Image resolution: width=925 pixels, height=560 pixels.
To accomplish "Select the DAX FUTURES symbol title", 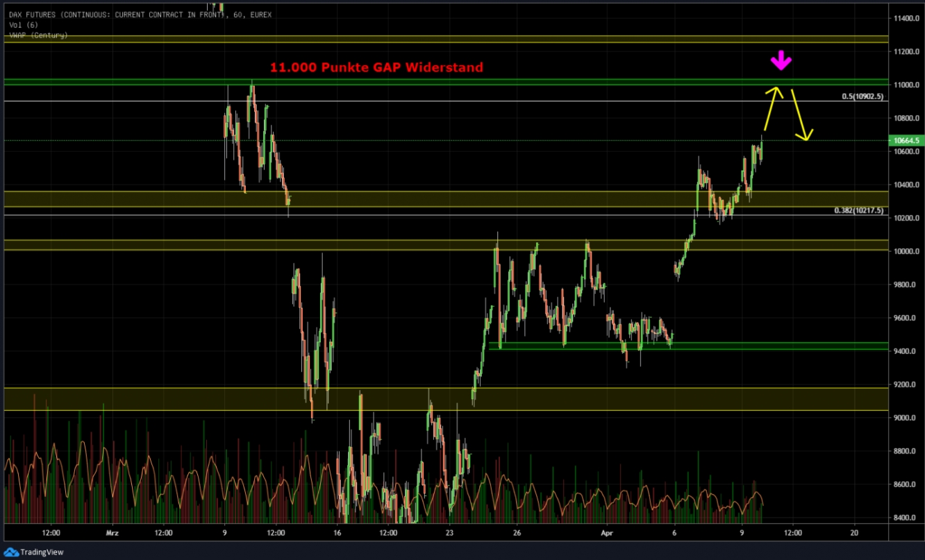I will [140, 15].
